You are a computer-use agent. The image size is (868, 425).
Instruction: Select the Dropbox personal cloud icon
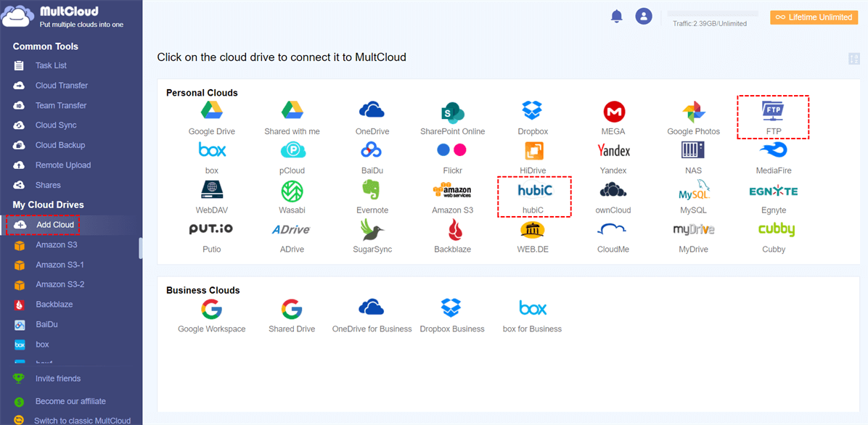pyautogui.click(x=533, y=112)
